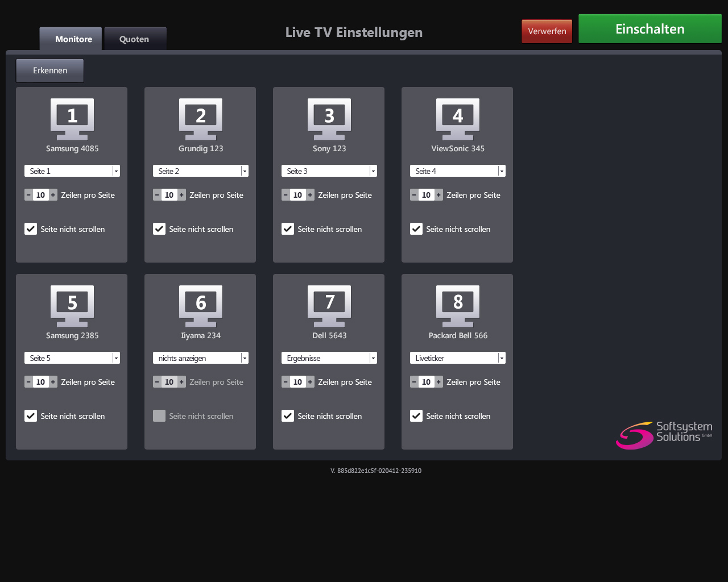
Task: Click the Erkennen button
Action: click(x=50, y=70)
